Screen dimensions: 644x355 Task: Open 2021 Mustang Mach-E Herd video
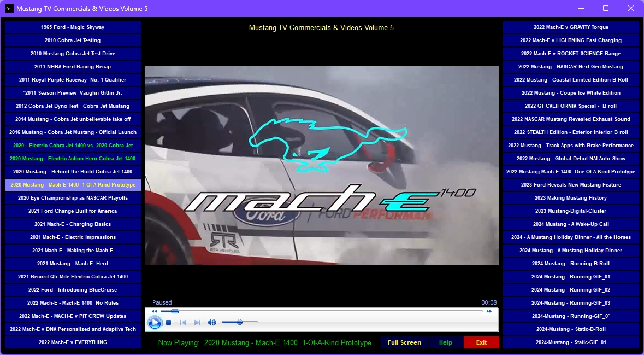click(73, 264)
